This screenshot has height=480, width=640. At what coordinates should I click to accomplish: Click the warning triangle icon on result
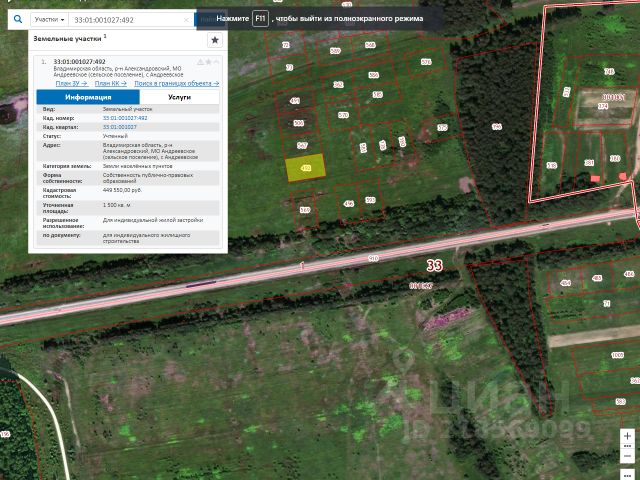(x=200, y=62)
